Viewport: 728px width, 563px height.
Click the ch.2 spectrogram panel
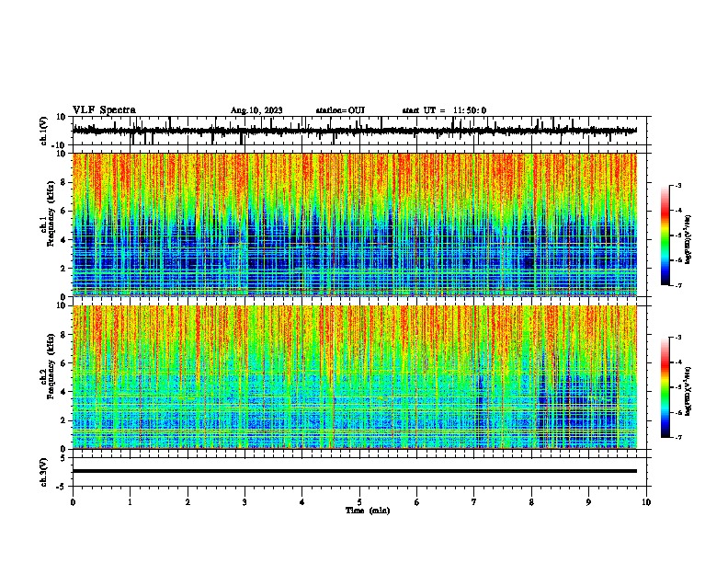[x=355, y=377]
